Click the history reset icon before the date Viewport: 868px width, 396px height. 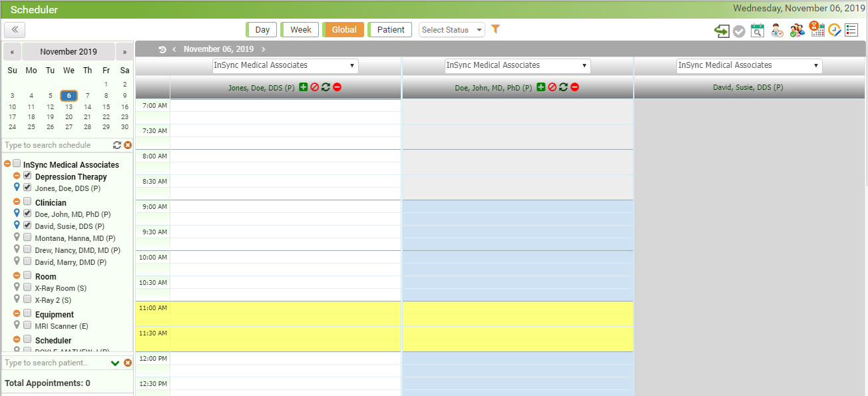[162, 49]
